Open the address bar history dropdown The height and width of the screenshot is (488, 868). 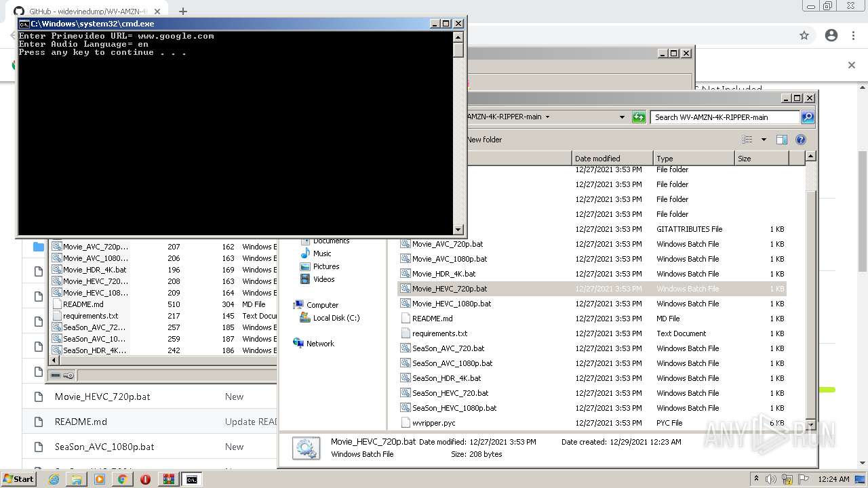(622, 117)
